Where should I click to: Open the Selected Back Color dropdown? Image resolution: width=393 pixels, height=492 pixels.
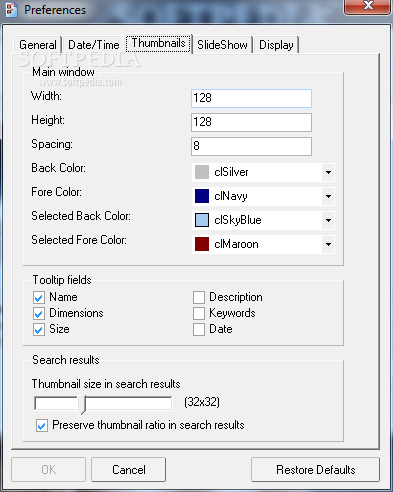(328, 220)
